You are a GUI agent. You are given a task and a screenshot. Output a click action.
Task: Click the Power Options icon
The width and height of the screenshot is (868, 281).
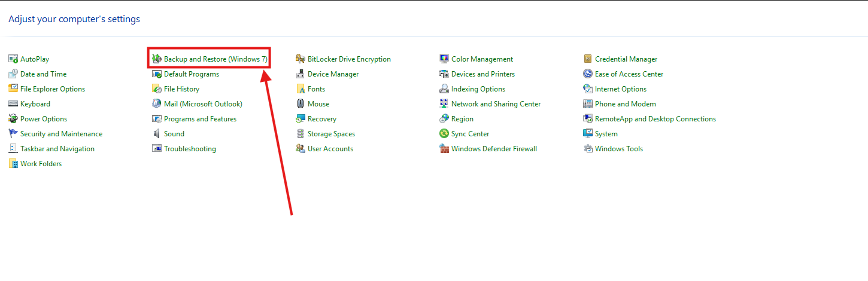point(13,119)
